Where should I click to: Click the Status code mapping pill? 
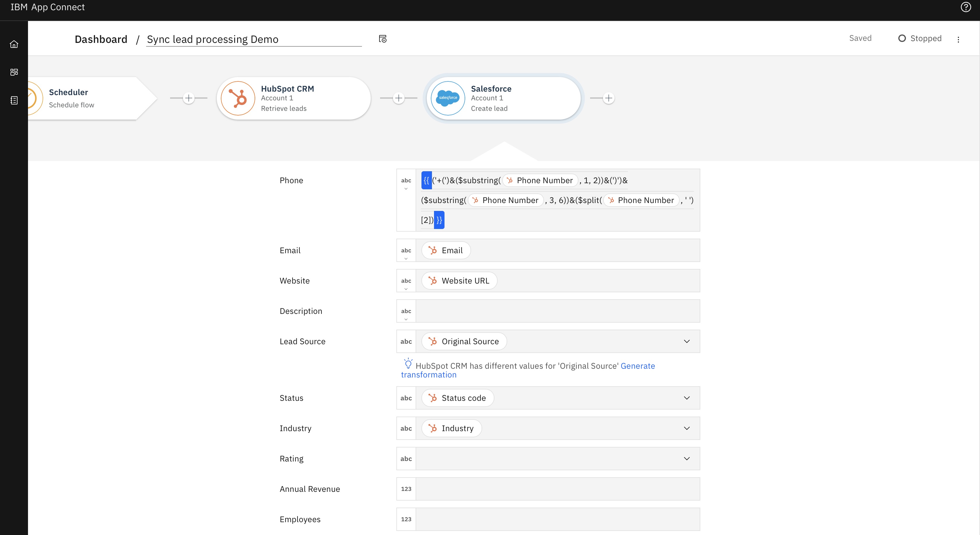pyautogui.click(x=458, y=398)
